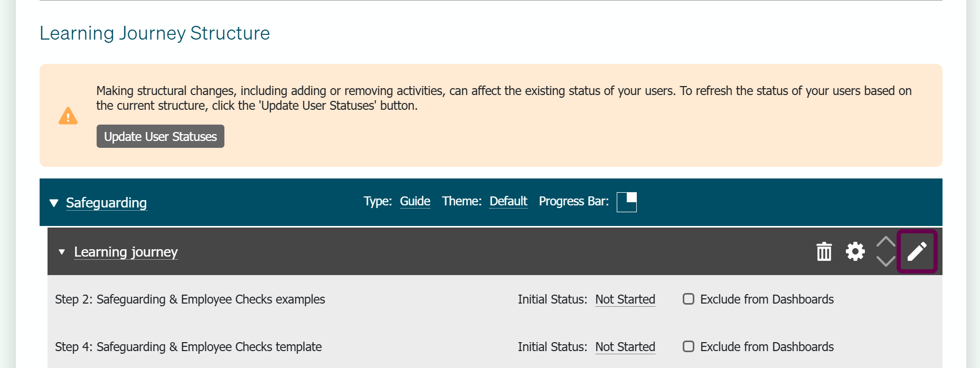980x368 pixels.
Task: Click the Update User Statuses button
Action: click(x=161, y=136)
